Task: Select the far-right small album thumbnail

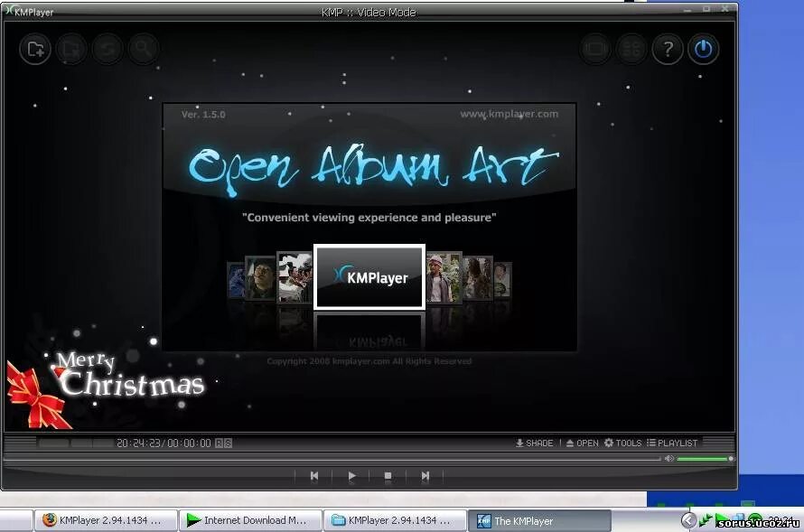Action: [502, 280]
